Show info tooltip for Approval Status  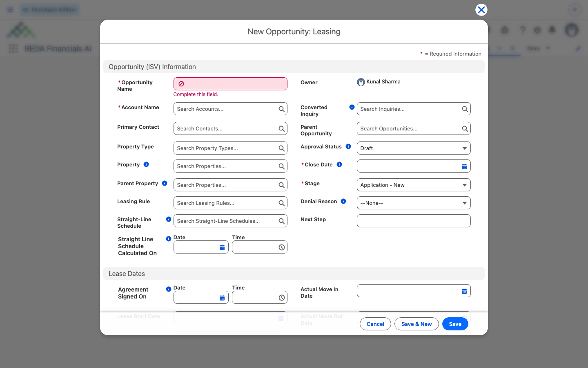click(348, 146)
